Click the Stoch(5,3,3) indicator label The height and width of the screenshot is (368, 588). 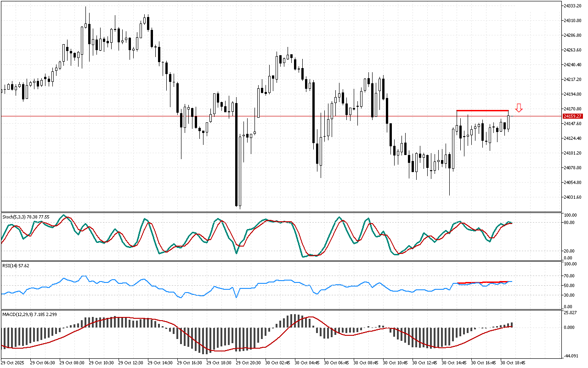click(x=26, y=217)
